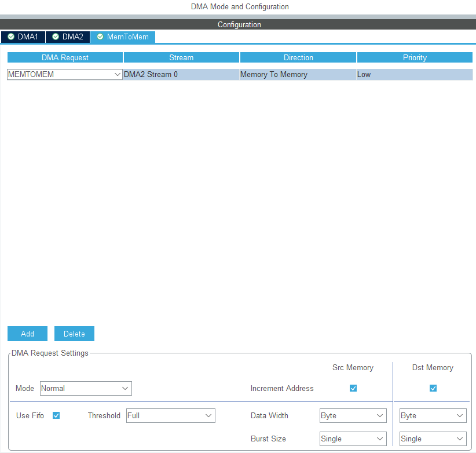Click the green checkmark icon on DMA1 tab
This screenshot has width=476, height=453.
point(11,36)
